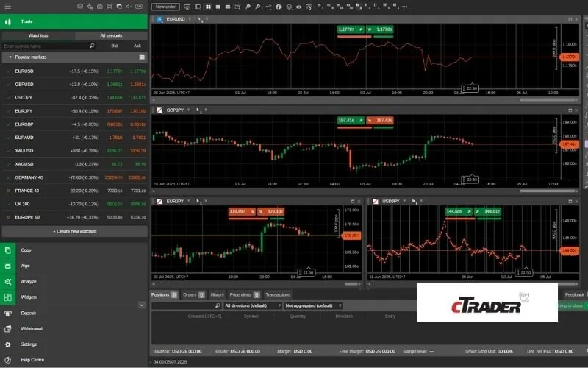This screenshot has width=588, height=368.
Task: Click EURUSD chart buy price button
Action: tap(380, 29)
